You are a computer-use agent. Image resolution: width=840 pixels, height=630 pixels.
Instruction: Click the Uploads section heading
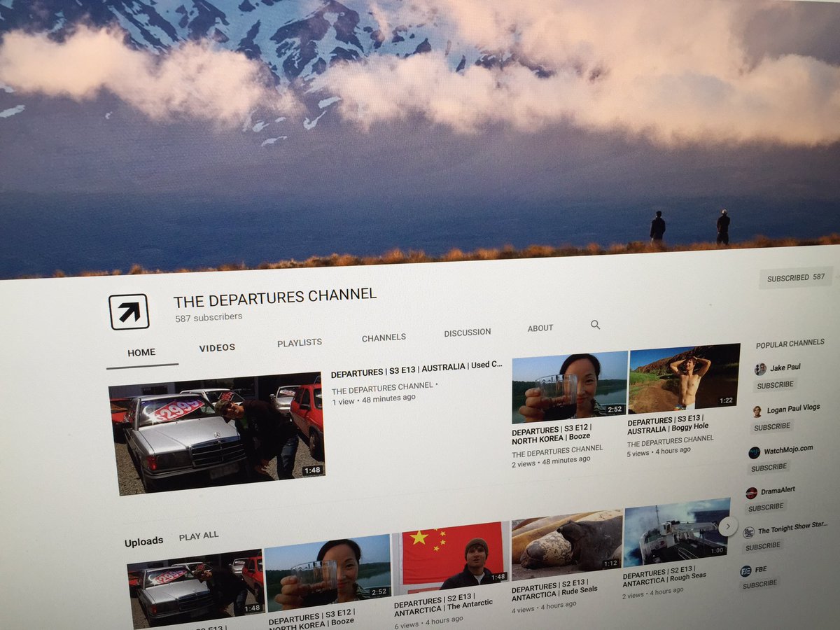tap(143, 541)
